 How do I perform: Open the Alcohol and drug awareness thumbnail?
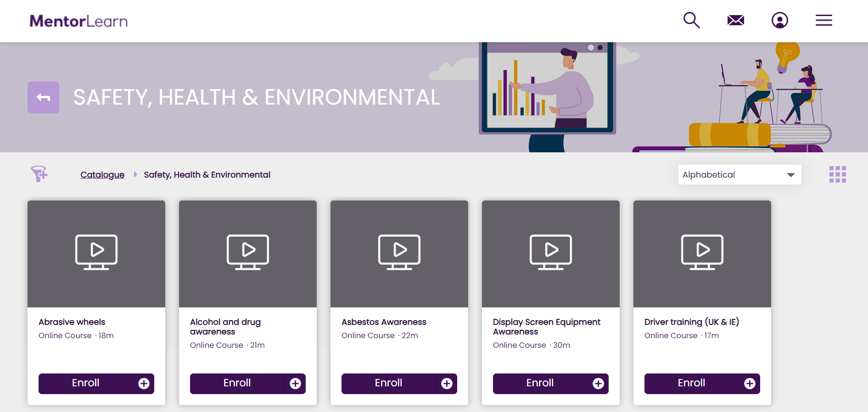click(247, 253)
